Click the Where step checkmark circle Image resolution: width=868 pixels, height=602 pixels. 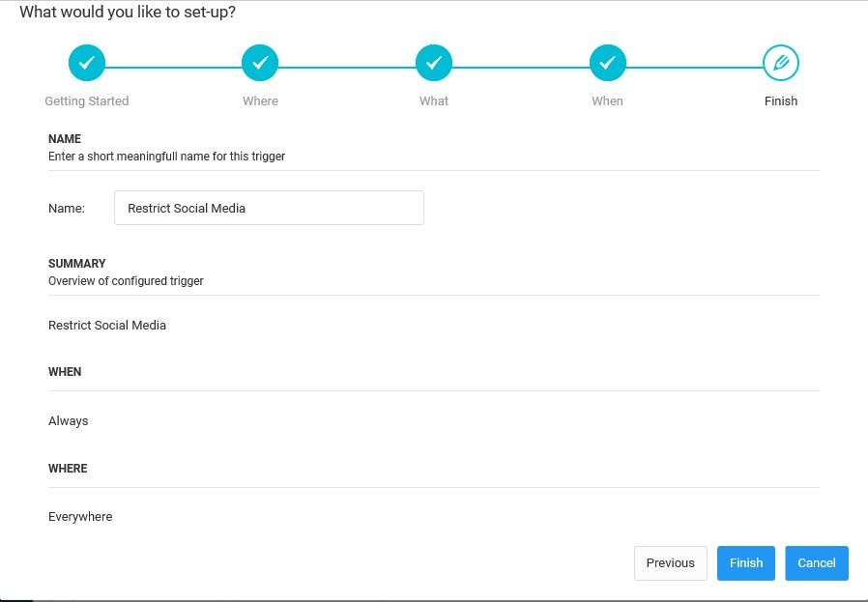[260, 64]
